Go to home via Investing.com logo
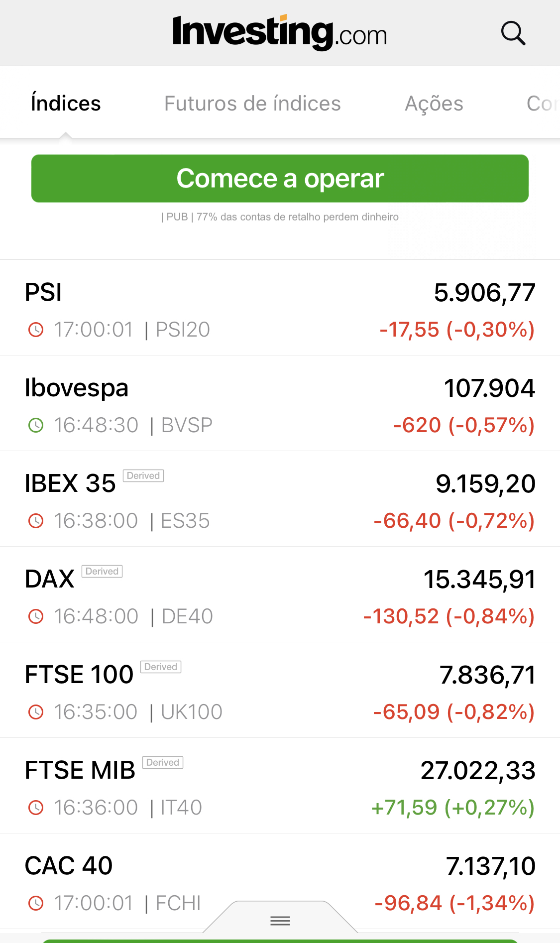Image resolution: width=560 pixels, height=943 pixels. coord(279,33)
